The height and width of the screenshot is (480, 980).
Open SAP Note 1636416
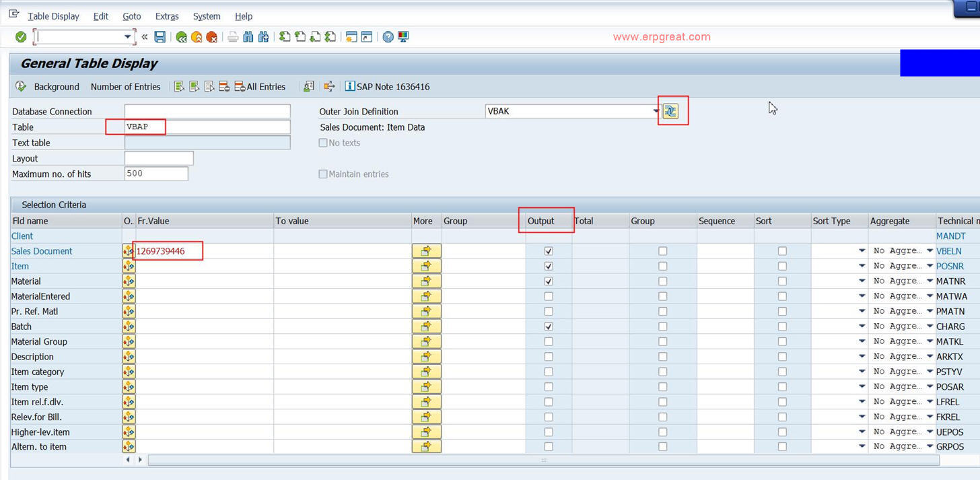[387, 87]
